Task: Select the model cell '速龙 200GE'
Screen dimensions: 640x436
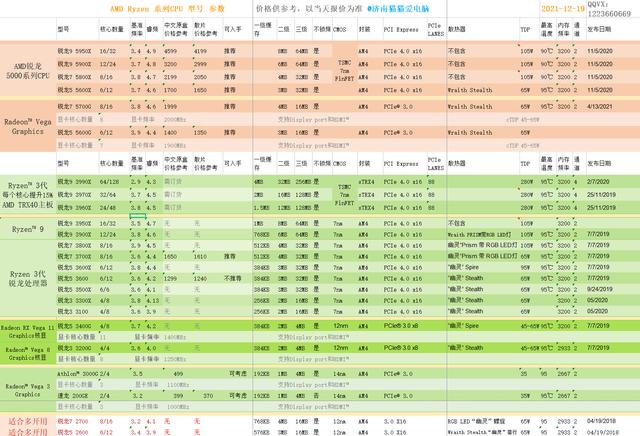Action: 72,396
